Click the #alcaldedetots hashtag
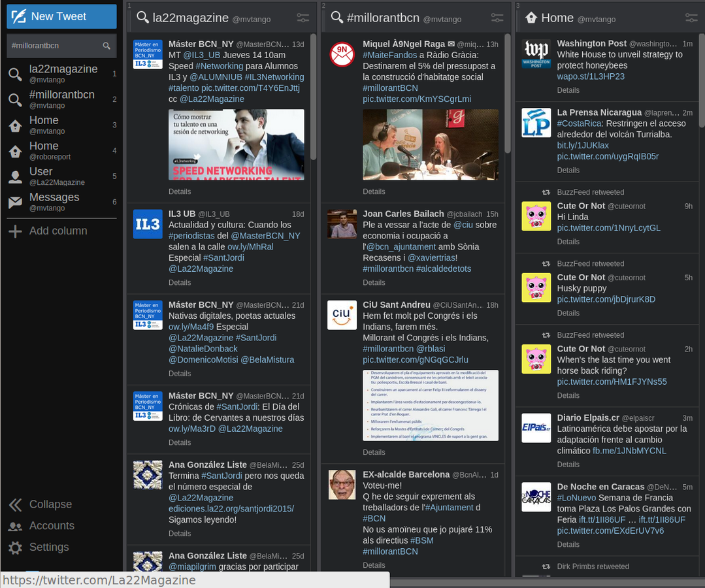 point(444,269)
